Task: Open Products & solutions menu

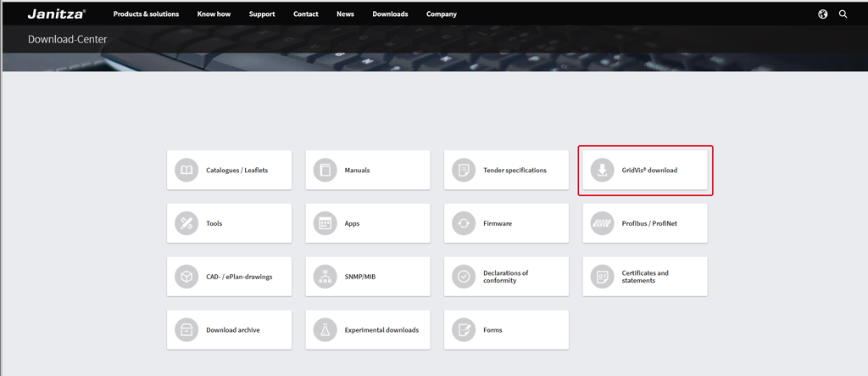Action: click(146, 14)
